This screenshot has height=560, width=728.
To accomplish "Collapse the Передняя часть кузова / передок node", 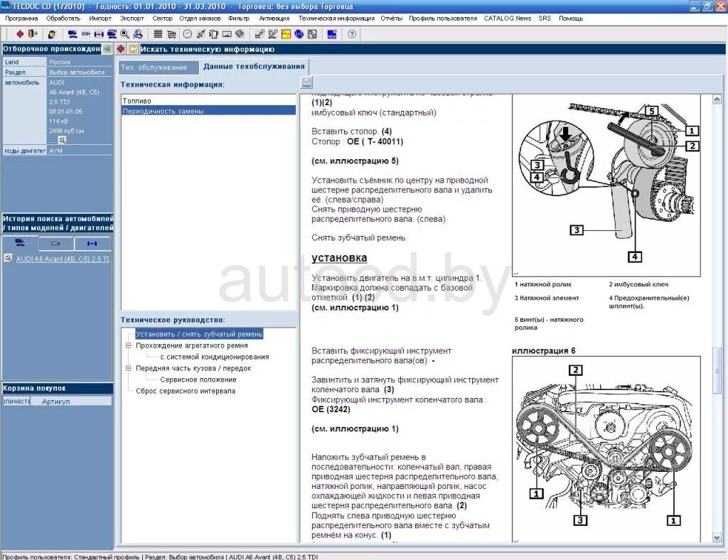I will (128, 368).
